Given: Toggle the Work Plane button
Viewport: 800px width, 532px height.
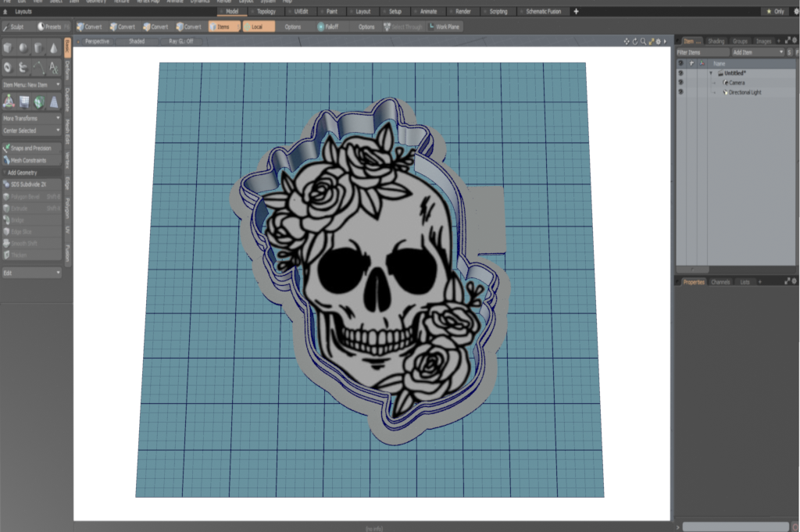Looking at the screenshot, I should pos(445,27).
